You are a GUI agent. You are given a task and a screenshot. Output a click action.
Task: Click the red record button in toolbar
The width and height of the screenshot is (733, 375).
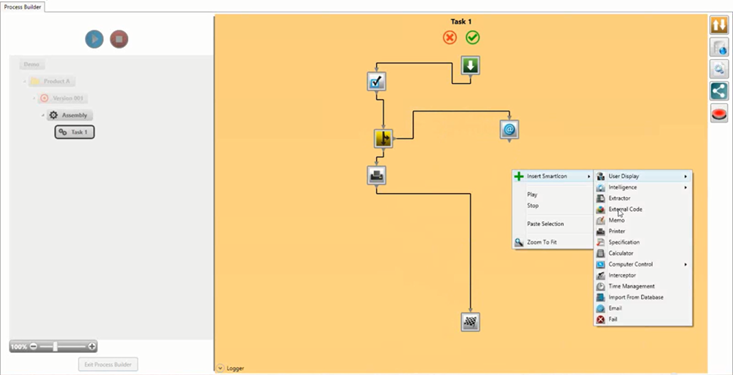[719, 113]
